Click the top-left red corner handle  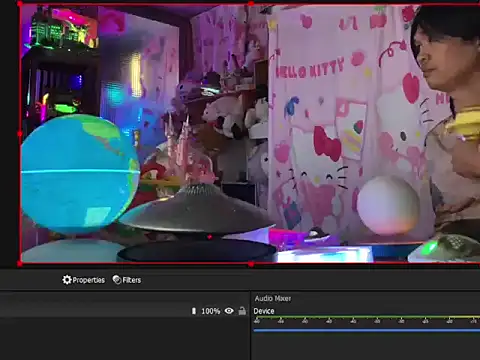point(20,4)
